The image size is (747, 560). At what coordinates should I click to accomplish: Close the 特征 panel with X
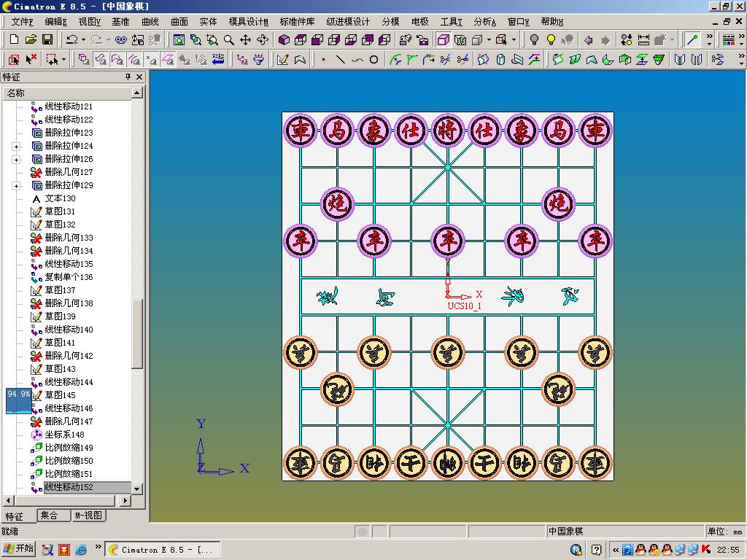[139, 77]
